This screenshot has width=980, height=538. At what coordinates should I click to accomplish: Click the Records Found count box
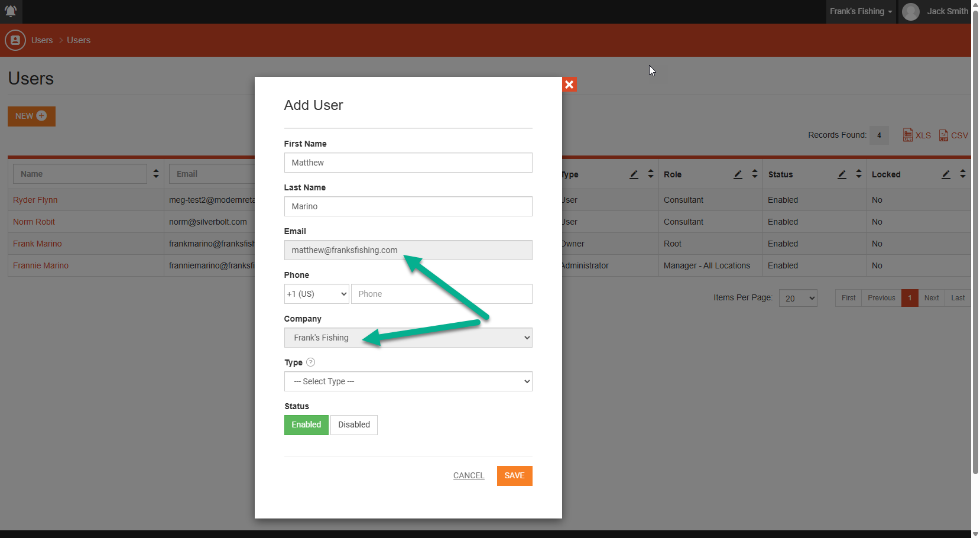tap(879, 135)
